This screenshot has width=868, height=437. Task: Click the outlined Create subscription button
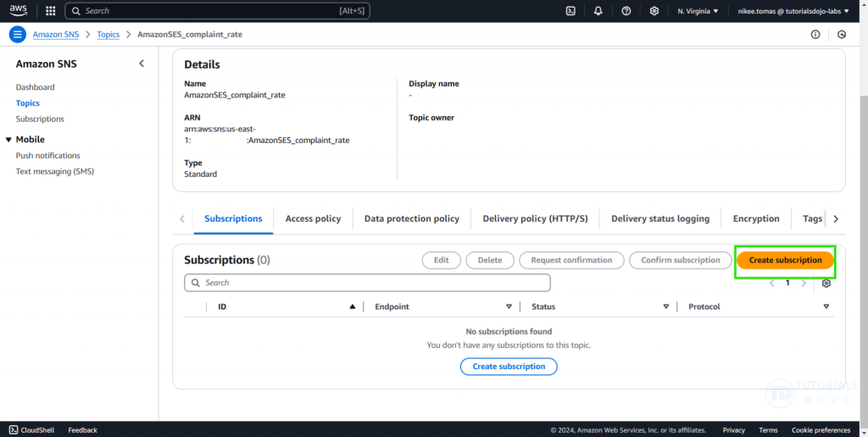tap(509, 366)
